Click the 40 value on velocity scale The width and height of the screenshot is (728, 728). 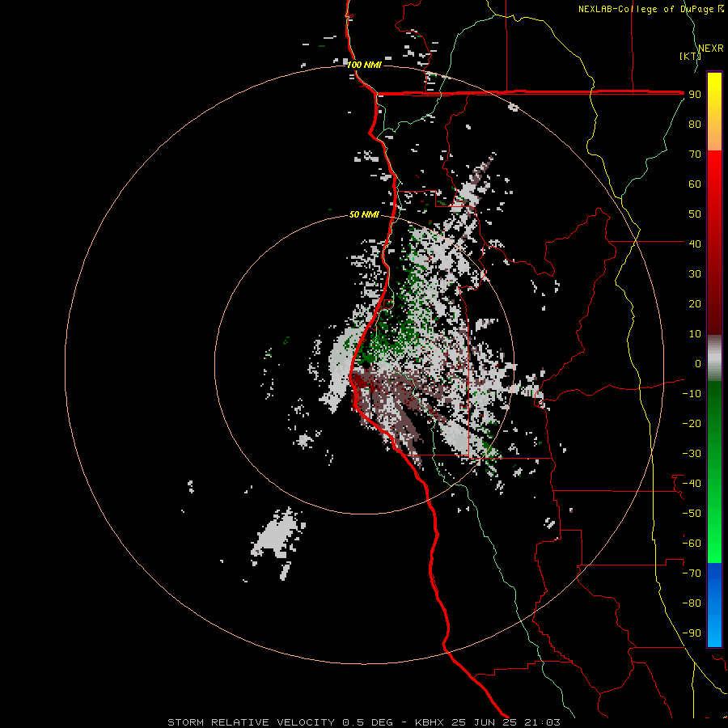(x=695, y=243)
